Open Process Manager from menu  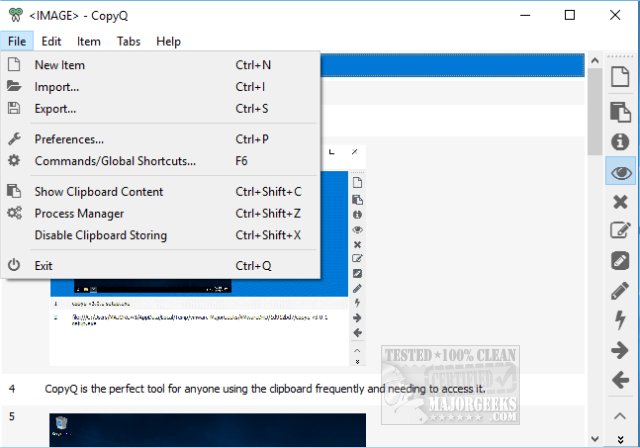tap(160, 213)
